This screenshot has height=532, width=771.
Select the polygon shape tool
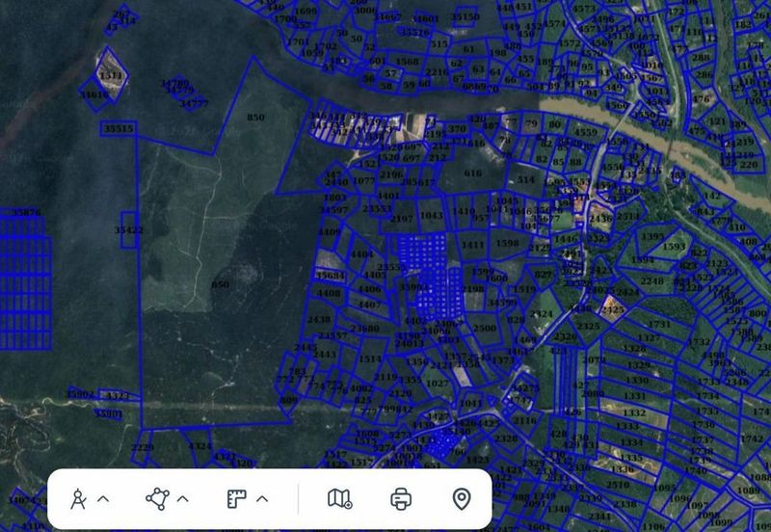tap(157, 498)
